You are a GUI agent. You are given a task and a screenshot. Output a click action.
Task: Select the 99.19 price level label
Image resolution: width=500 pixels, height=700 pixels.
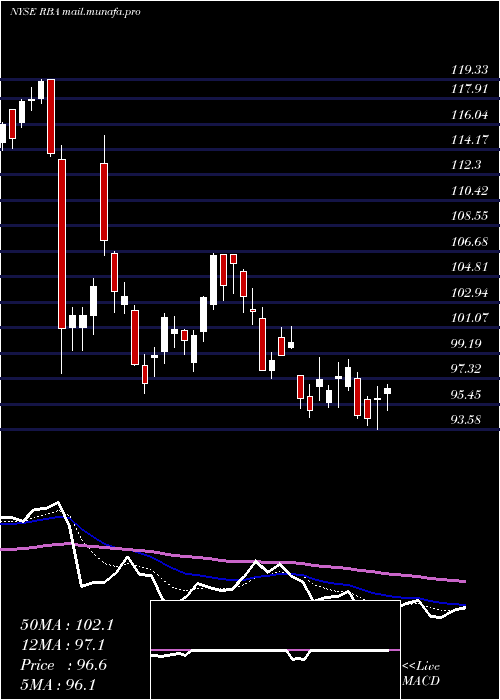click(x=467, y=344)
